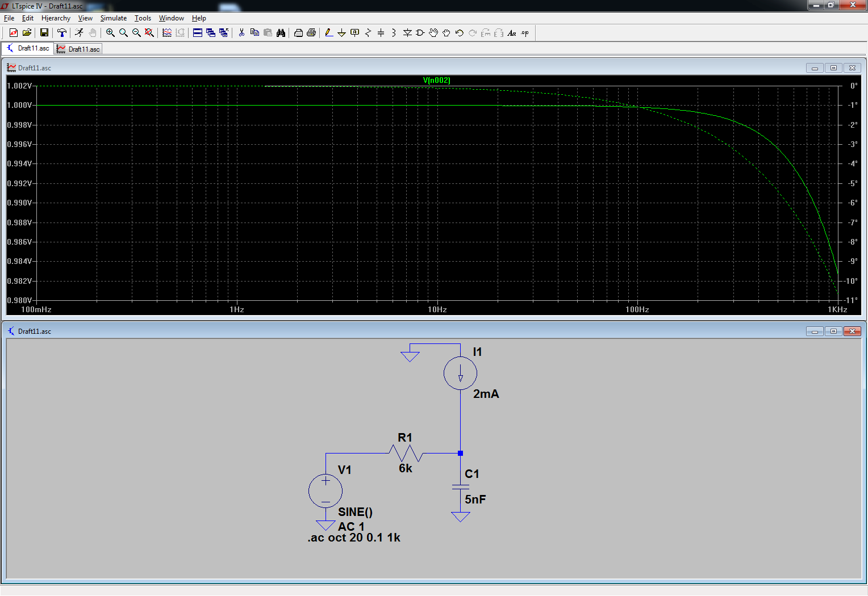Click the Autorange waveform icon
This screenshot has height=596, width=868.
[x=167, y=33]
